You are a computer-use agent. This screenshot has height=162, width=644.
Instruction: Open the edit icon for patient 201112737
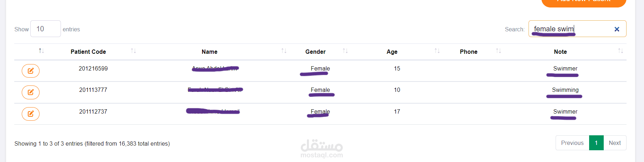[x=31, y=114]
